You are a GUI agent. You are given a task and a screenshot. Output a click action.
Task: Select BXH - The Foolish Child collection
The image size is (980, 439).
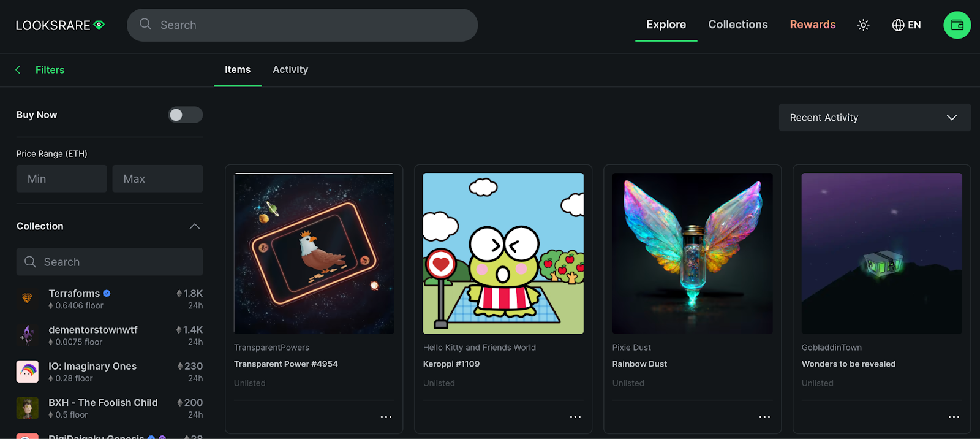point(110,408)
